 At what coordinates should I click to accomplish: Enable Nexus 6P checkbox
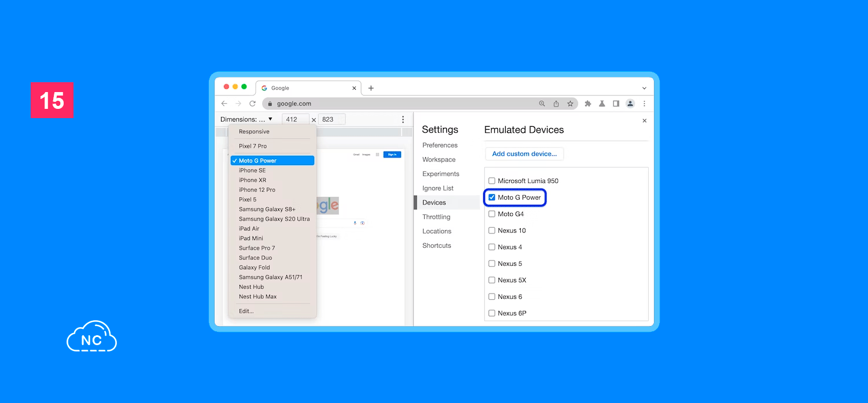click(492, 313)
